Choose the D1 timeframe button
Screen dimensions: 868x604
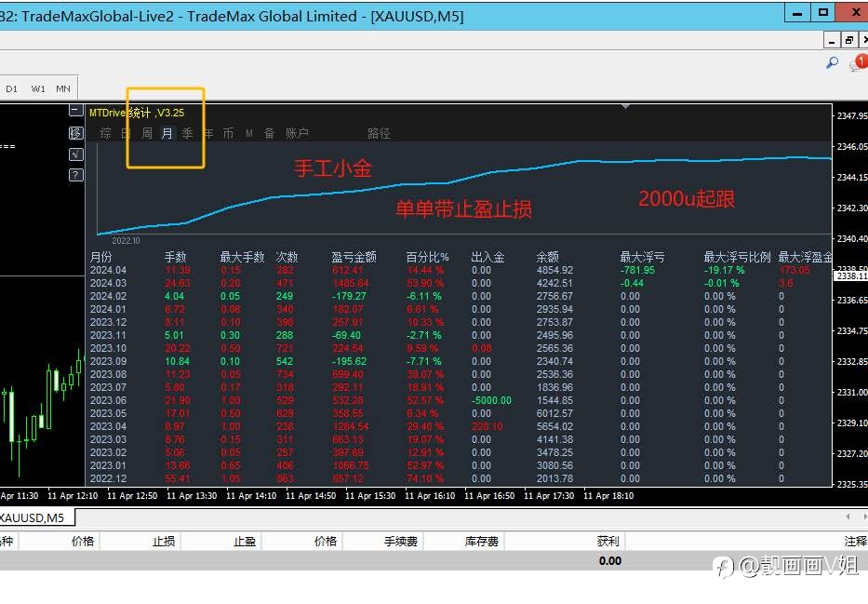[x=11, y=88]
